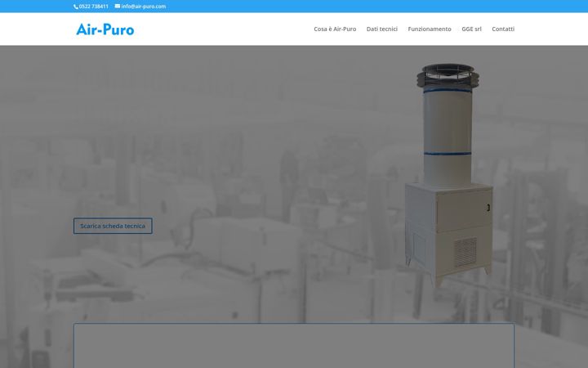Go to the Contatti page
This screenshot has width=588, height=368.
coord(503,29)
